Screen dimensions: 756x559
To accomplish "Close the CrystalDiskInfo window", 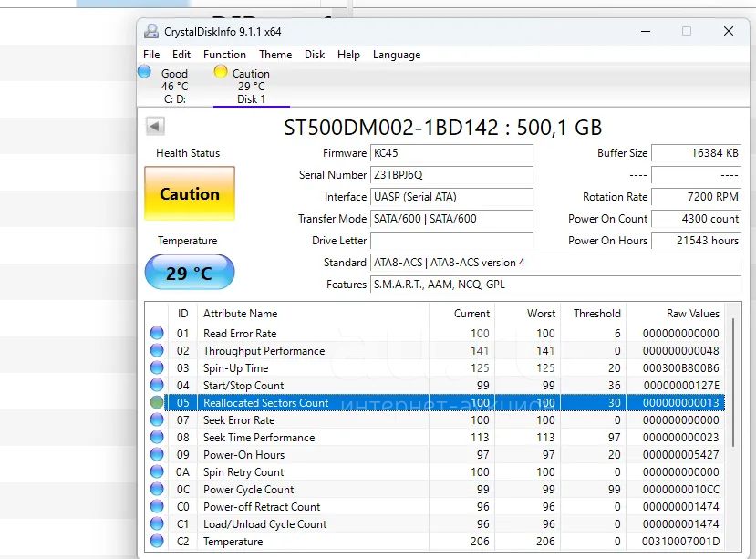I will click(729, 31).
